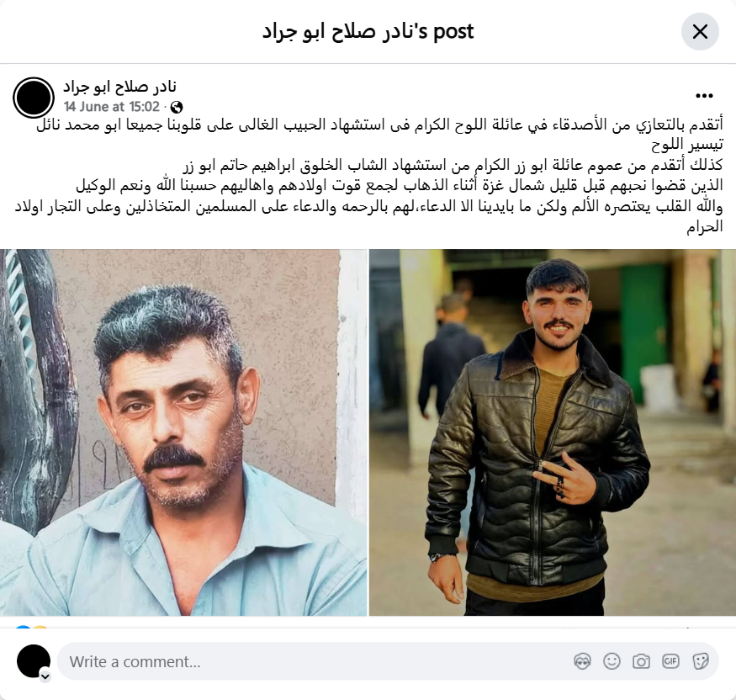This screenshot has width=736, height=700.
Task: Open the avatar sticker icon in comment box
Action: click(x=582, y=661)
